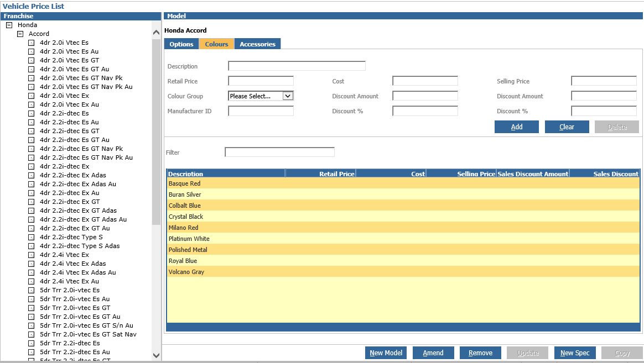644x363 pixels.
Task: Select 5dr Trr 2.0i-vtec Es GT Sat Nav
Action: (89, 334)
